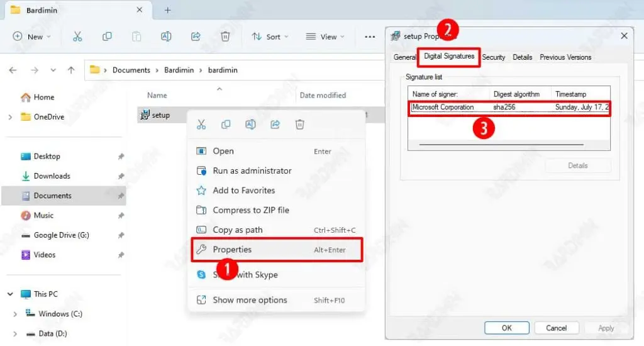Viewport: 644px width, 346px height.
Task: Click the Copy icon in context menu
Action: click(x=226, y=125)
